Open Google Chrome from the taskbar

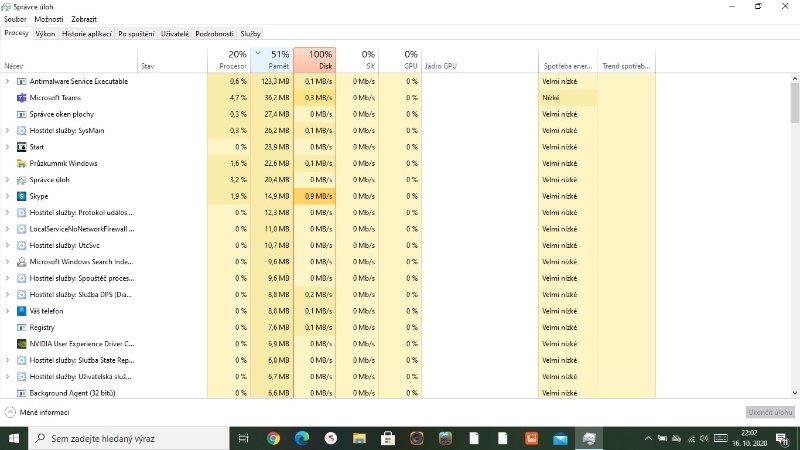tap(273, 438)
